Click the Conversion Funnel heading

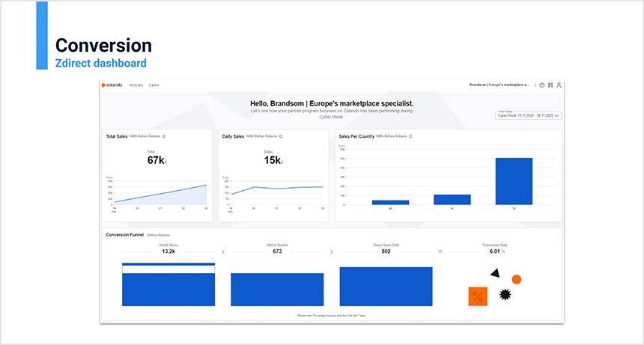pos(125,235)
